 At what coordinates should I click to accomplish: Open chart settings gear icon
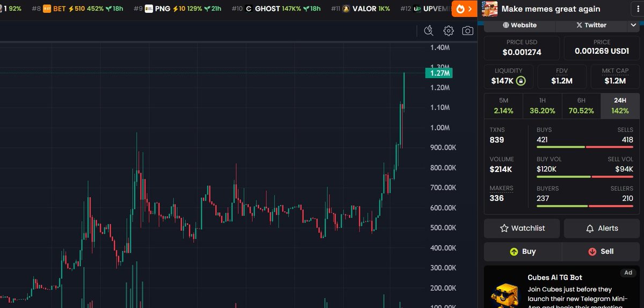click(x=449, y=31)
